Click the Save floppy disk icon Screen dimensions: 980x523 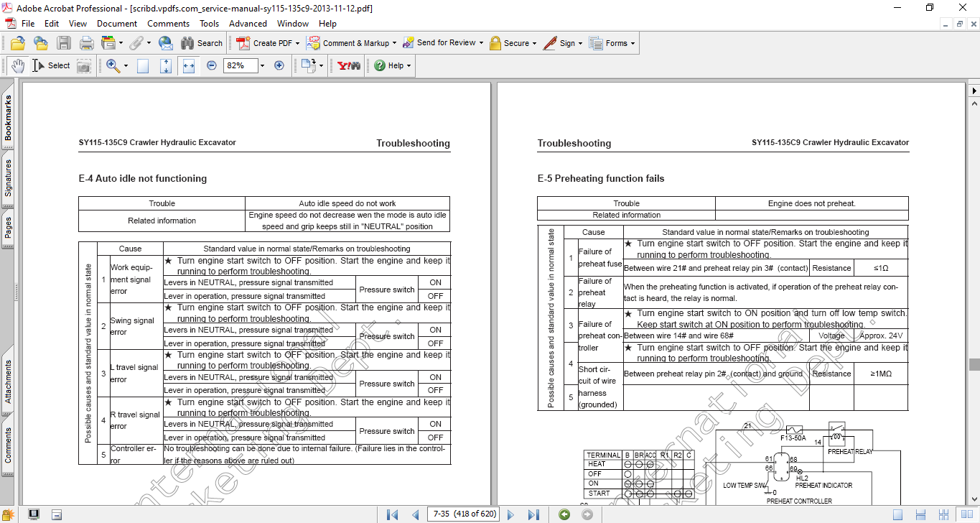(x=64, y=43)
